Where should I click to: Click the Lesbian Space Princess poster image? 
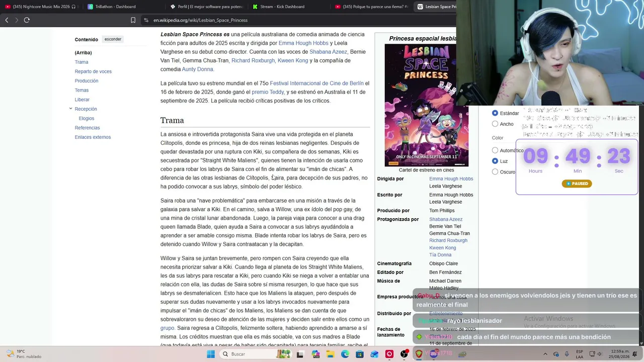(426, 105)
